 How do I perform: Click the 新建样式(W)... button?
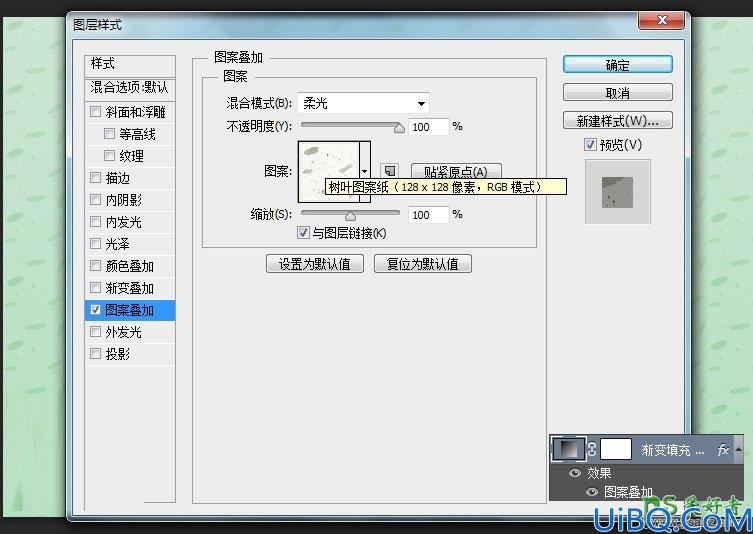pyautogui.click(x=618, y=121)
